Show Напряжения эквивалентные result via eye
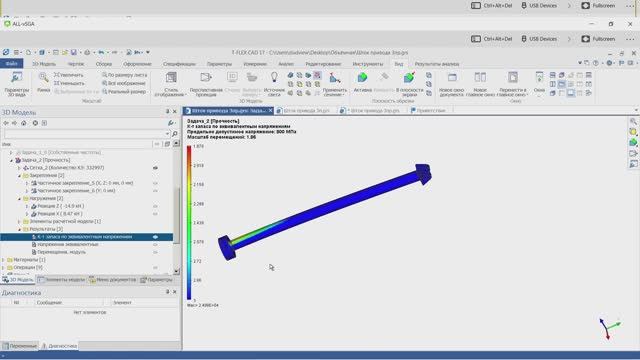The height and width of the screenshot is (360, 640). pyautogui.click(x=156, y=244)
